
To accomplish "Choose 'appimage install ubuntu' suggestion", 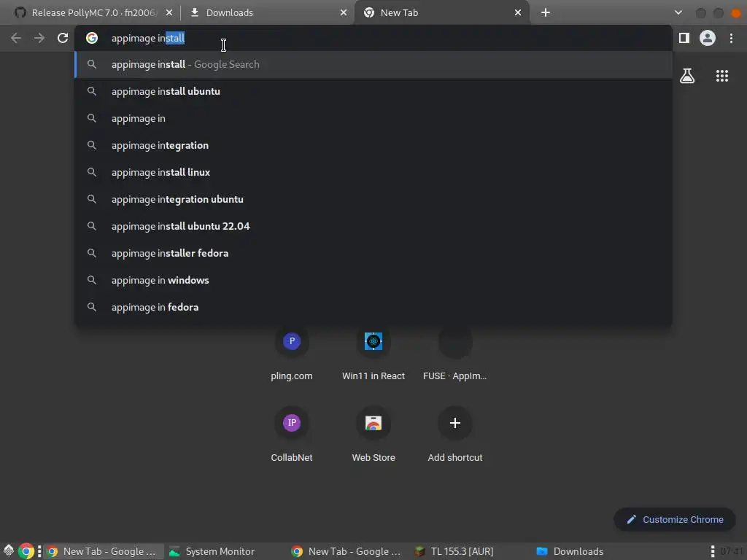I will [x=373, y=91].
